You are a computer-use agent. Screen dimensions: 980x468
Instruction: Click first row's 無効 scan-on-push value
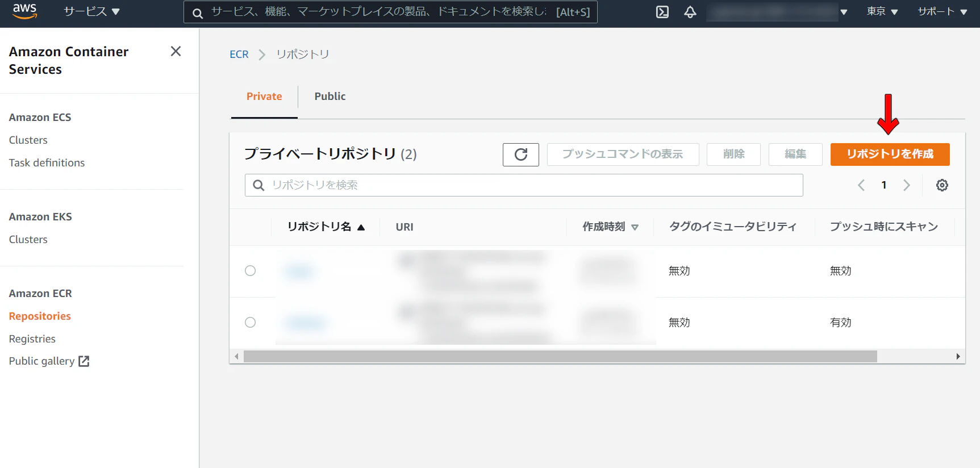[841, 271]
